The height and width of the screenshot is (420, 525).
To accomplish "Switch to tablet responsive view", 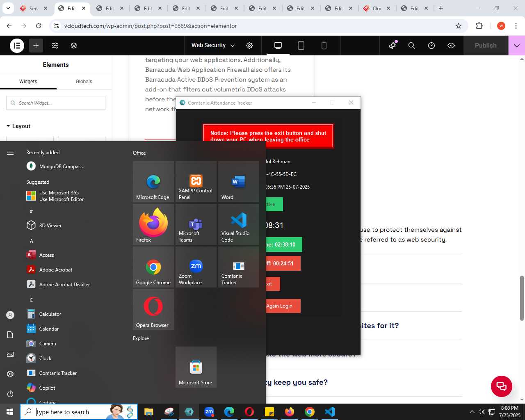I will [301, 46].
